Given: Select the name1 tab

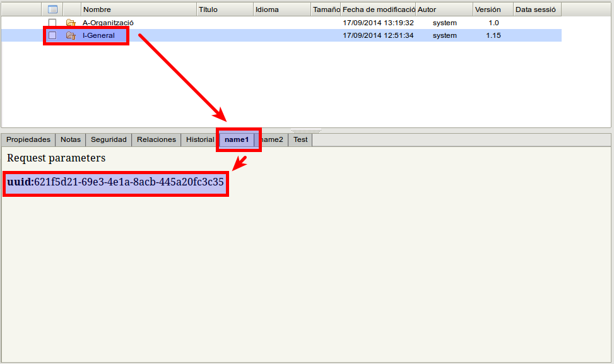Looking at the screenshot, I should [237, 139].
